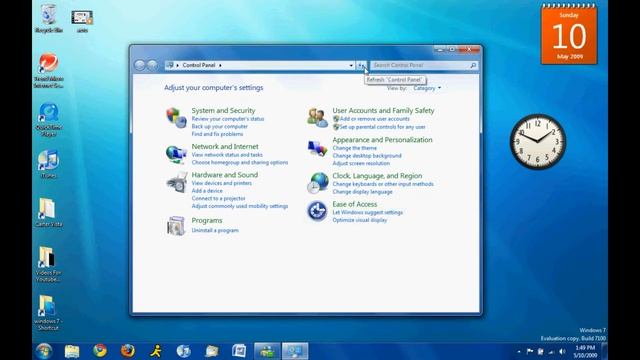Screen dimensions: 640x360
Task: Click View network status and tasks
Action: click(227, 155)
